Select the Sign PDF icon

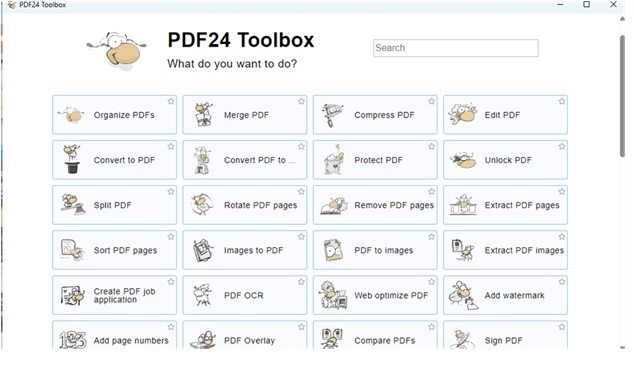[463, 339]
